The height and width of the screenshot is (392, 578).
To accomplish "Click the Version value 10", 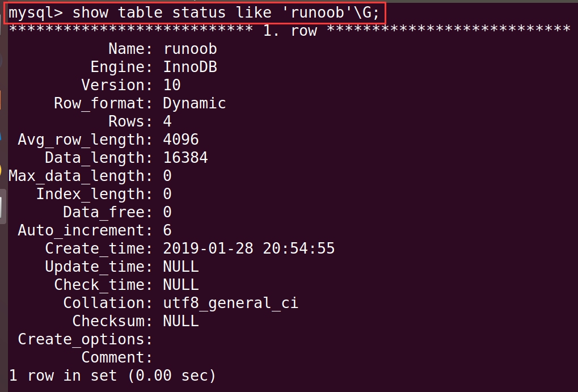I will click(x=171, y=85).
